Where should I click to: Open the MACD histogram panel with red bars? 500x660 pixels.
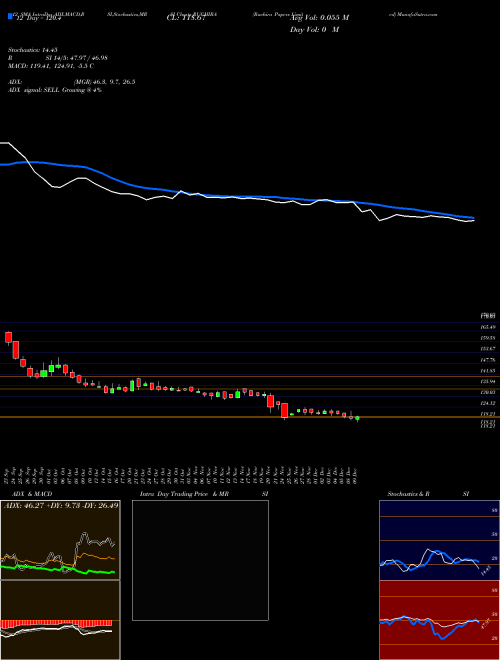click(60, 620)
